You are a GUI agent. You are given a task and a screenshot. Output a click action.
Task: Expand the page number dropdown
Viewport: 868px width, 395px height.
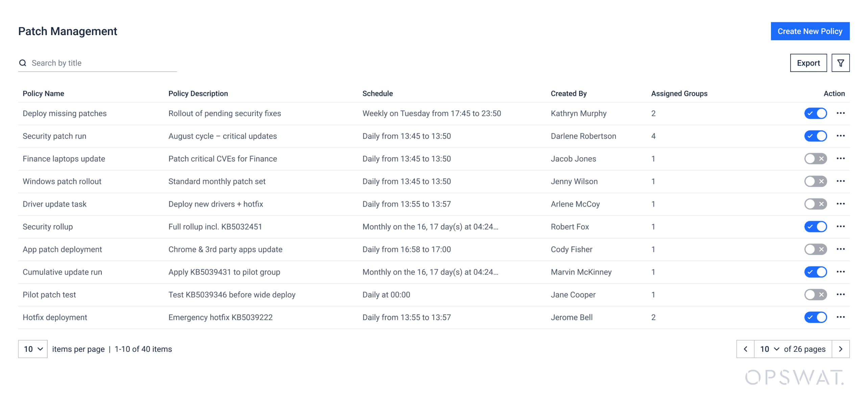[x=770, y=349]
